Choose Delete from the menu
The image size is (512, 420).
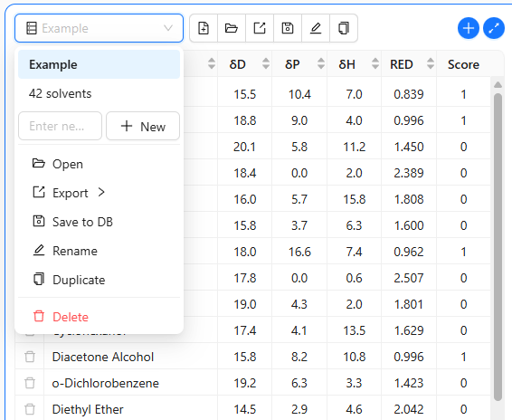tap(99, 317)
